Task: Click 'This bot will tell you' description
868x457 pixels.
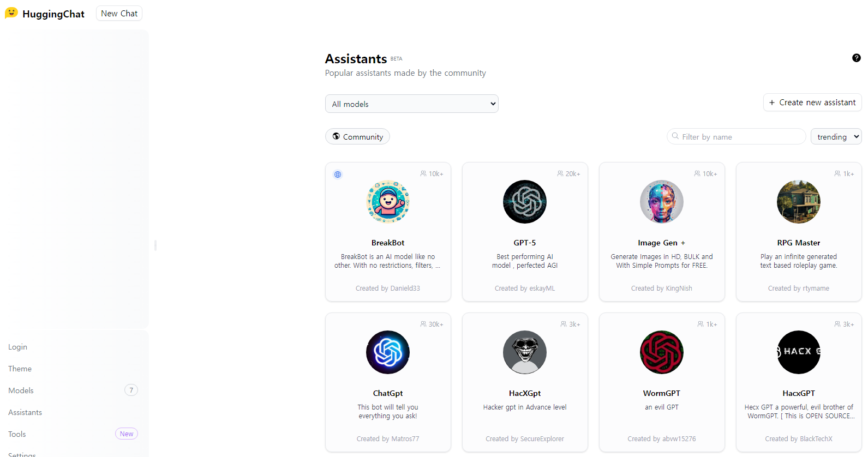Action: [388, 412]
